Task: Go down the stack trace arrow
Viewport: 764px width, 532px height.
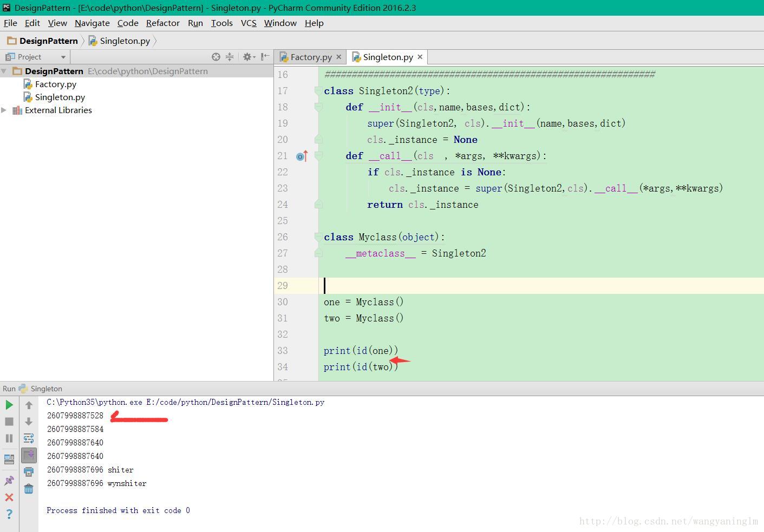Action: click(x=29, y=422)
